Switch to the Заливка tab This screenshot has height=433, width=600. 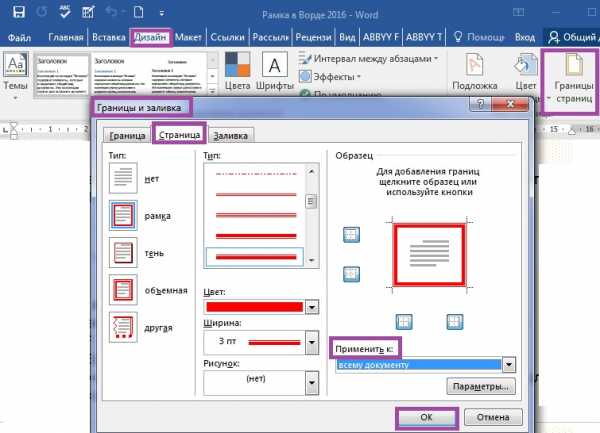pos(230,135)
